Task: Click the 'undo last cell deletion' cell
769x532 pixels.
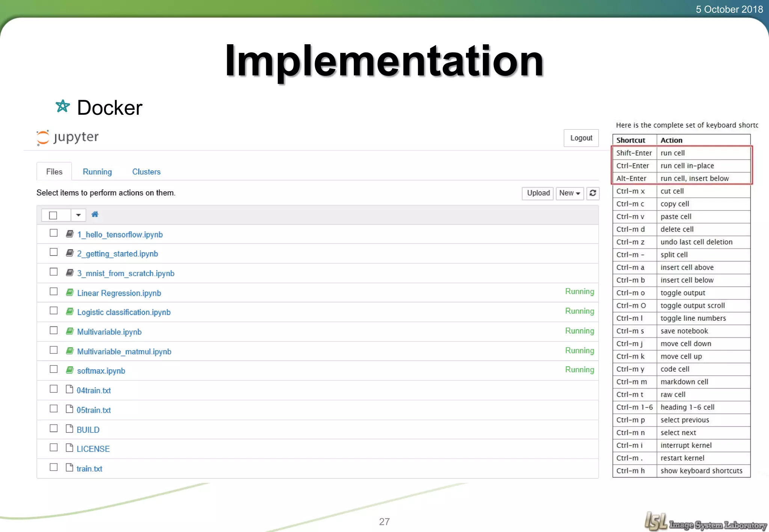Action: point(704,242)
